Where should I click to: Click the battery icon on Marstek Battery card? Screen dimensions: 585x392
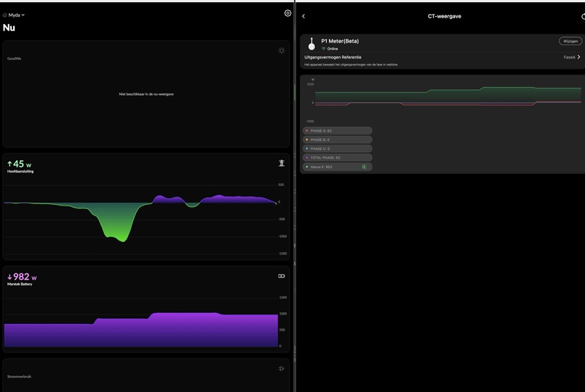tap(282, 276)
